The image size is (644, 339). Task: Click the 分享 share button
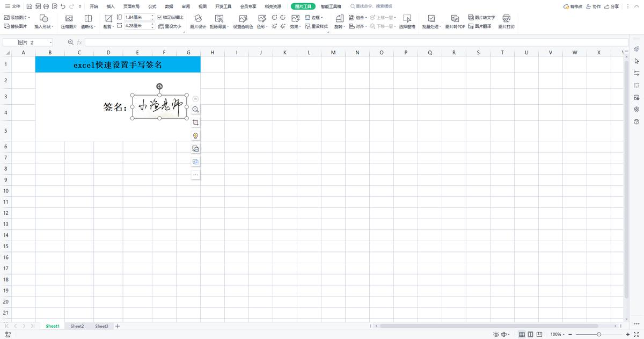click(x=611, y=6)
